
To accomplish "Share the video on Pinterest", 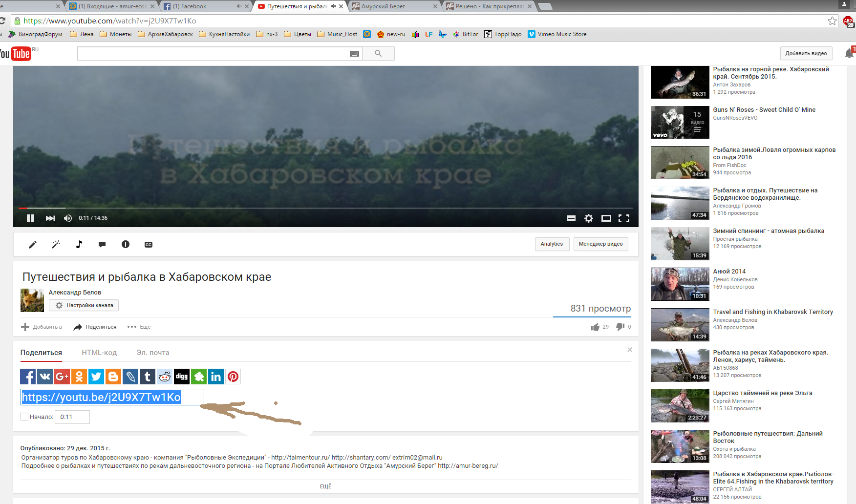I will pos(233,377).
